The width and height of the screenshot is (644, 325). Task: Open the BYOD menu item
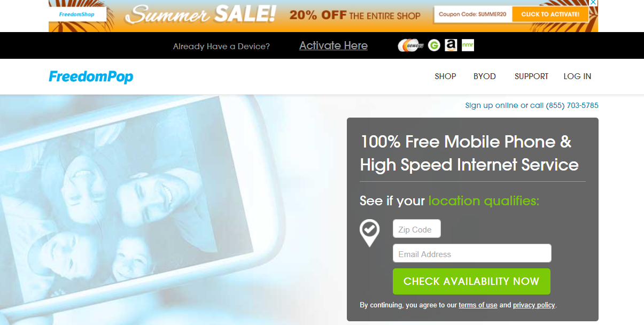point(485,76)
